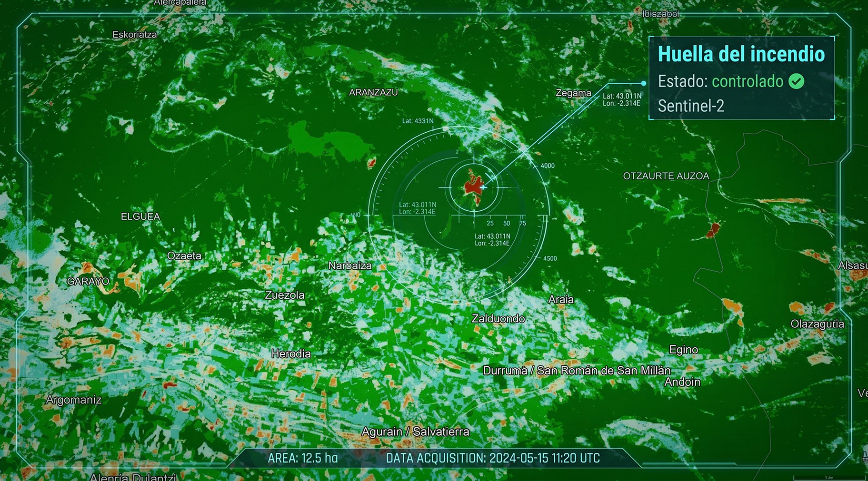Click the Egino label
This screenshot has height=481, width=868.
tap(684, 350)
